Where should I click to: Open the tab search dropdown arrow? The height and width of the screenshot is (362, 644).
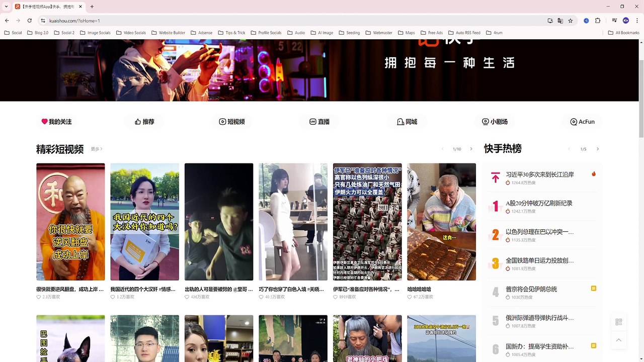[6, 7]
